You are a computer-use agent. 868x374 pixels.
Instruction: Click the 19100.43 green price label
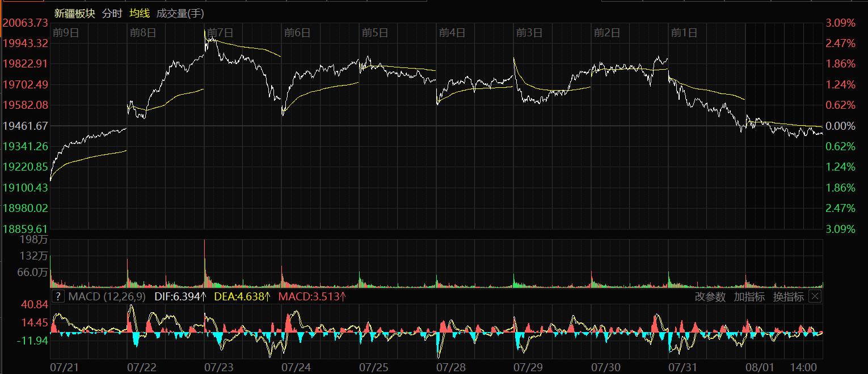pos(25,187)
